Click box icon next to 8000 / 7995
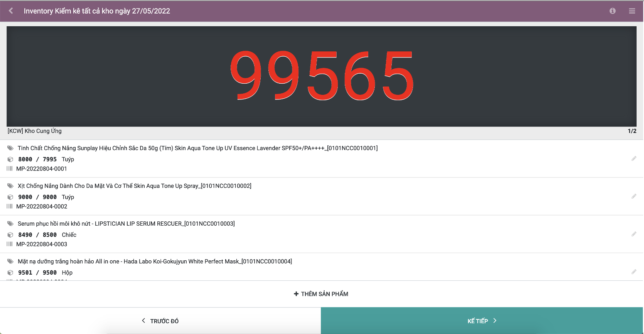The image size is (644, 334). click(10, 159)
